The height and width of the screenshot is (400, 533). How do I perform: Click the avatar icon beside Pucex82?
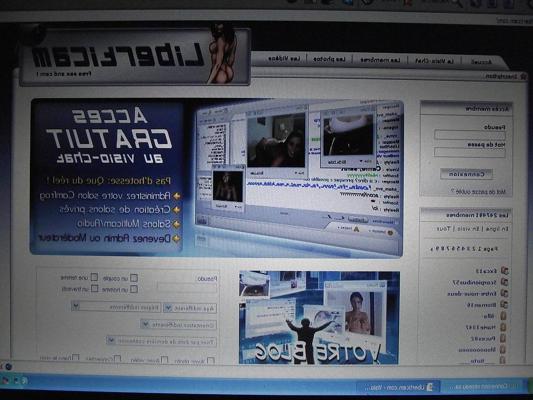[503, 338]
